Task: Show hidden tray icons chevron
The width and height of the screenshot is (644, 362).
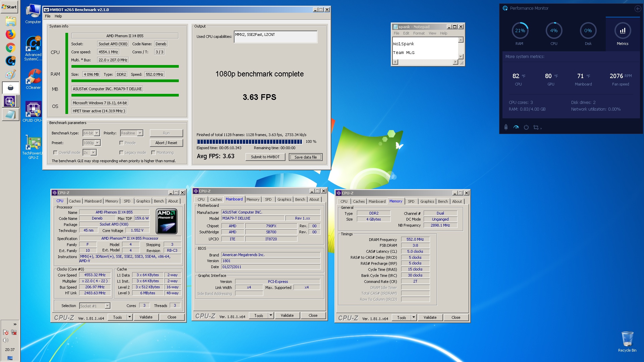Action: [x=15, y=324]
